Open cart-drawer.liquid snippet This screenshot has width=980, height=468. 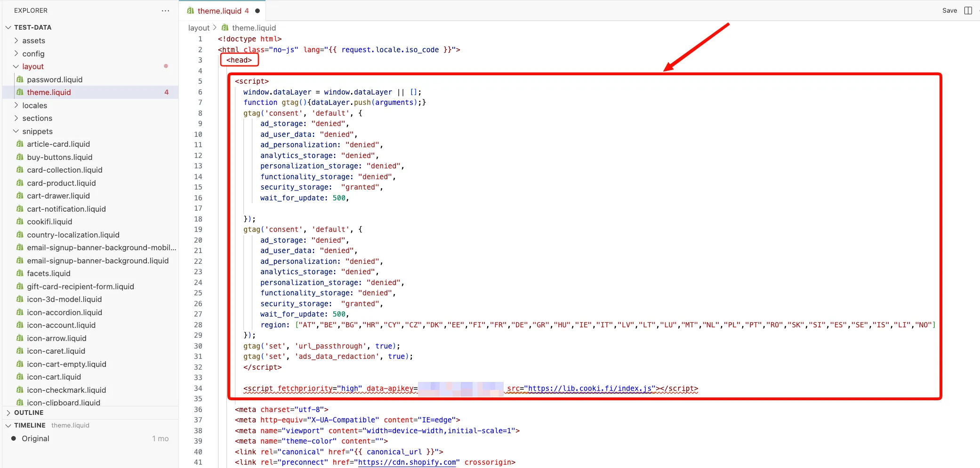tap(58, 196)
